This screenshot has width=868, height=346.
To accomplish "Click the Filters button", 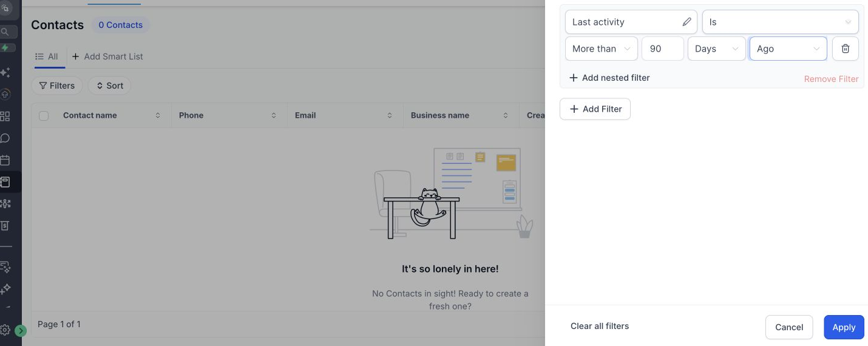I will tap(57, 86).
